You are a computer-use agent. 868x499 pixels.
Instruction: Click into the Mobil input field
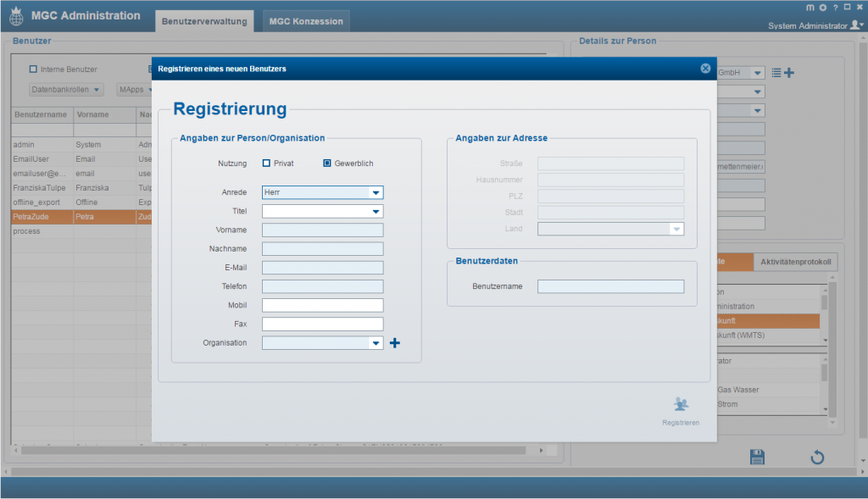coord(322,305)
